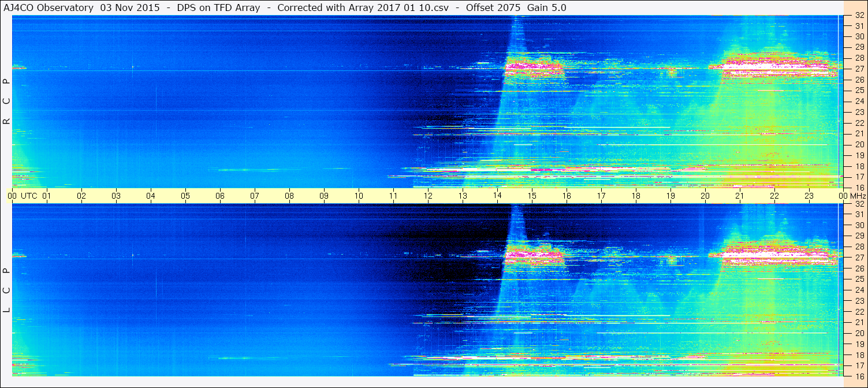
Task: Click the 05 hour time marker
Action: tap(185, 196)
